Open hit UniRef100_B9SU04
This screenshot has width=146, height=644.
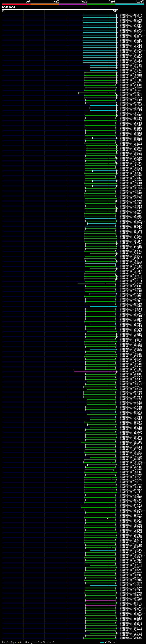(x=131, y=20)
